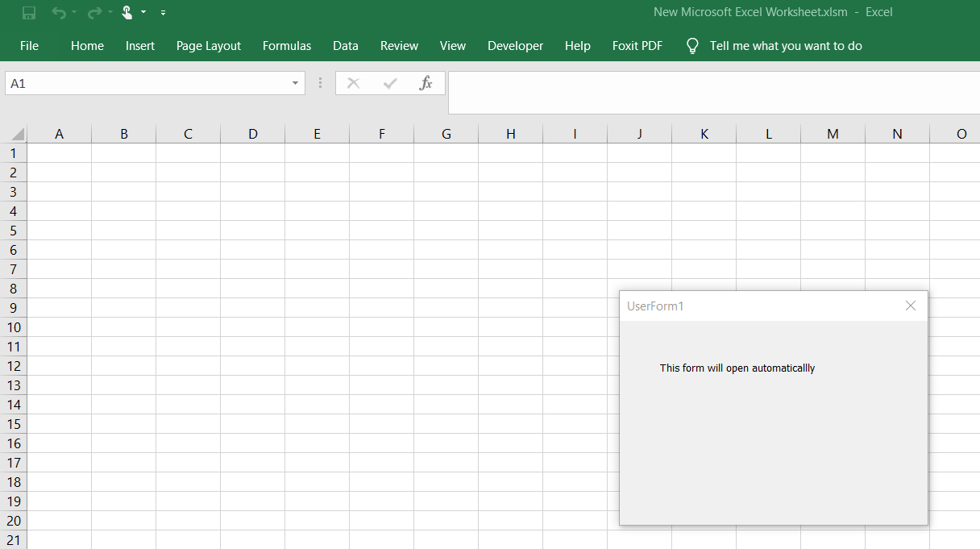Open Customize Quick Access Toolbar dropdown

[163, 13]
